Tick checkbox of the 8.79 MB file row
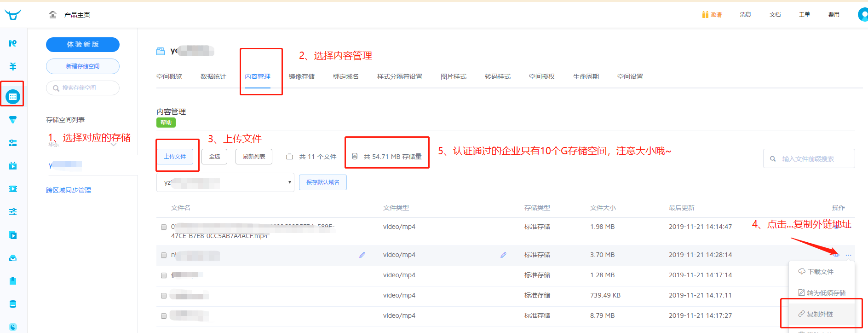 [x=164, y=316]
